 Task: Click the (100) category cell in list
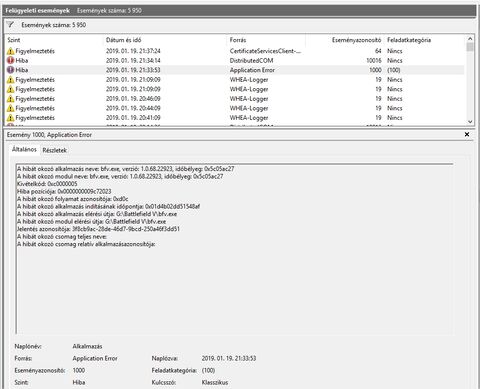point(394,70)
